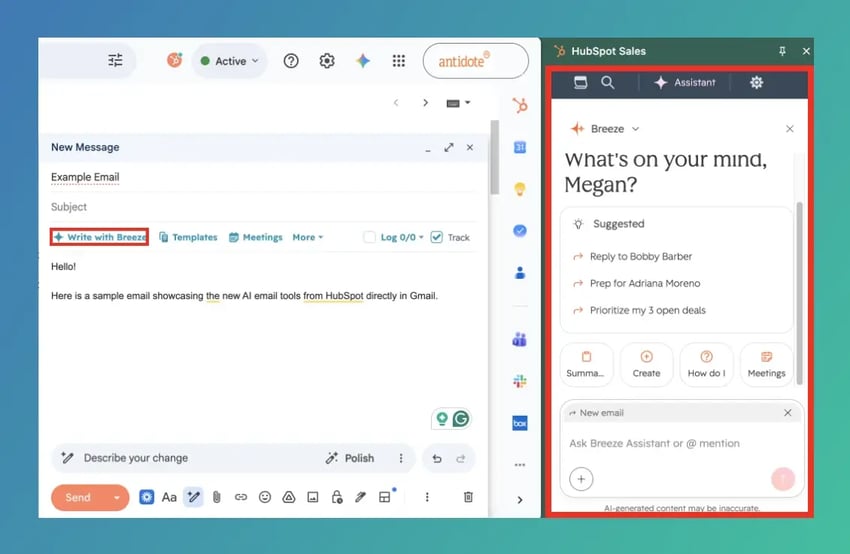Click the Meetings quick action card
Image resolution: width=850 pixels, height=554 pixels.
(x=766, y=365)
